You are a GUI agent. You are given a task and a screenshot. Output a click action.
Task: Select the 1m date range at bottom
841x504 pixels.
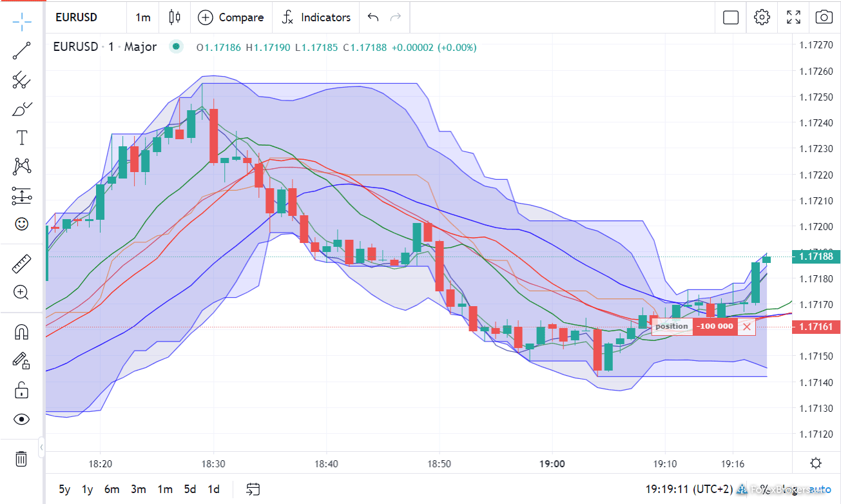click(x=165, y=489)
